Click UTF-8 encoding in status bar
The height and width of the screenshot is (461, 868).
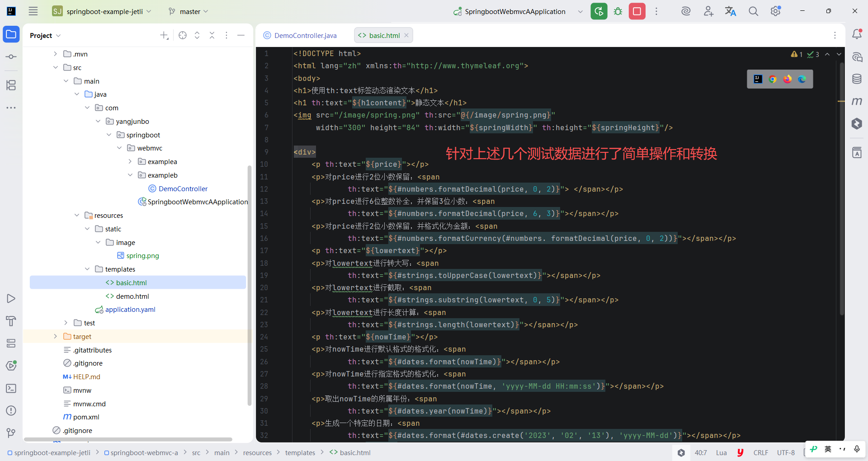click(786, 452)
